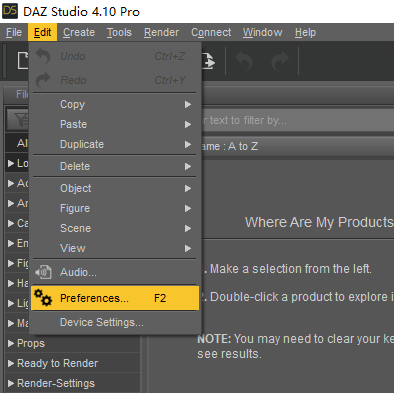Click the import file toolbar icon

point(208,61)
